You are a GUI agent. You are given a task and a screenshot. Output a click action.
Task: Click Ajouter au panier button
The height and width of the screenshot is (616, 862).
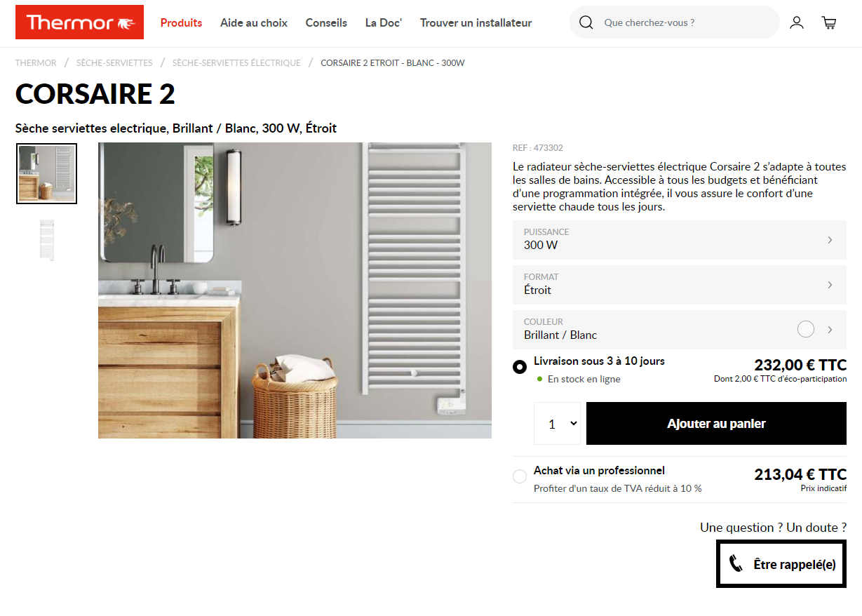tap(716, 424)
